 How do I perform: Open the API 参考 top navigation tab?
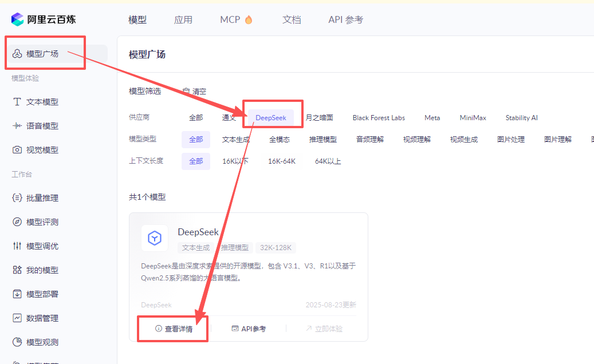coord(345,19)
